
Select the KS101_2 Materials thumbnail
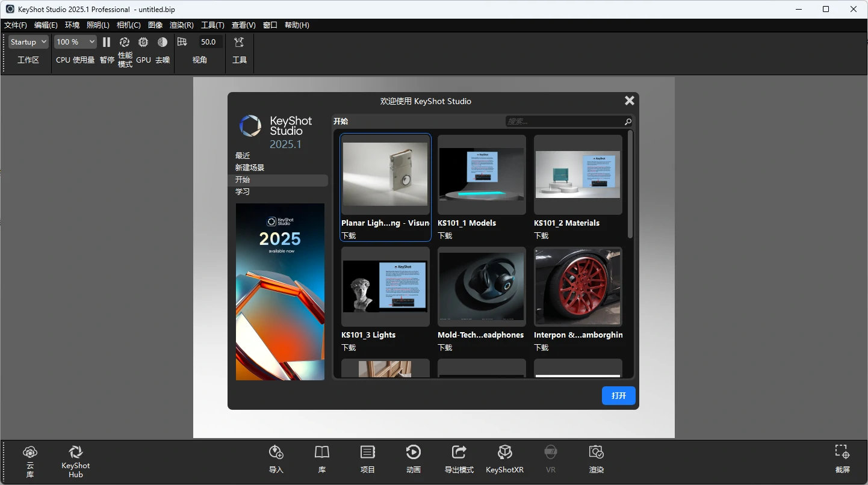coord(578,175)
